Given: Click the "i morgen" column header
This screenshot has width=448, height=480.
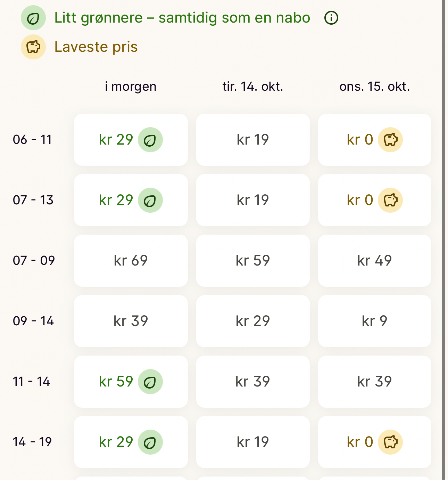Looking at the screenshot, I should click(x=131, y=86).
